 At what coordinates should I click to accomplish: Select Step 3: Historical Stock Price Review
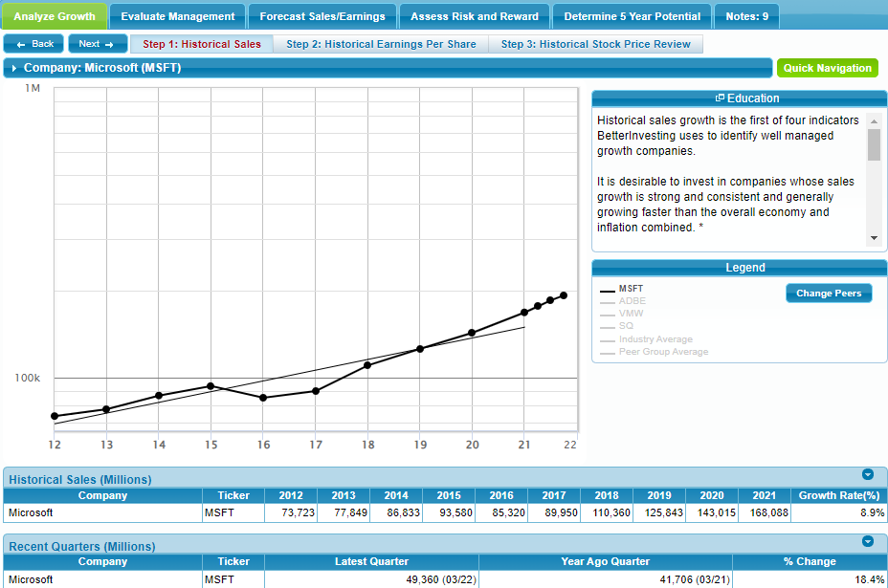(596, 44)
